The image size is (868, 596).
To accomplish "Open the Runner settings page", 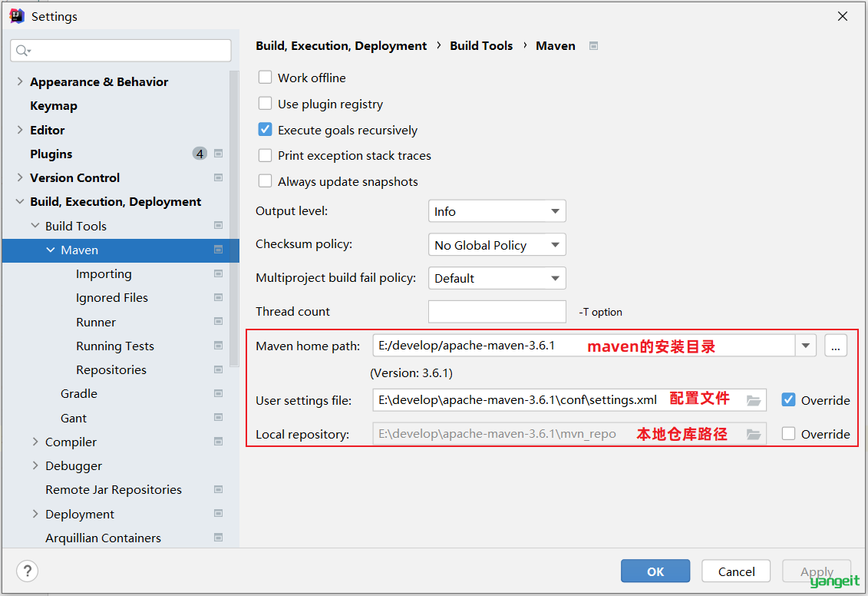I will coord(96,322).
